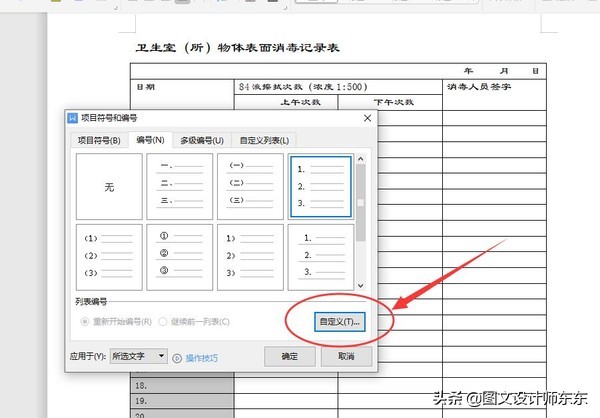The width and height of the screenshot is (600, 418).
Task: Cancel with the 取消 button
Action: click(x=346, y=356)
